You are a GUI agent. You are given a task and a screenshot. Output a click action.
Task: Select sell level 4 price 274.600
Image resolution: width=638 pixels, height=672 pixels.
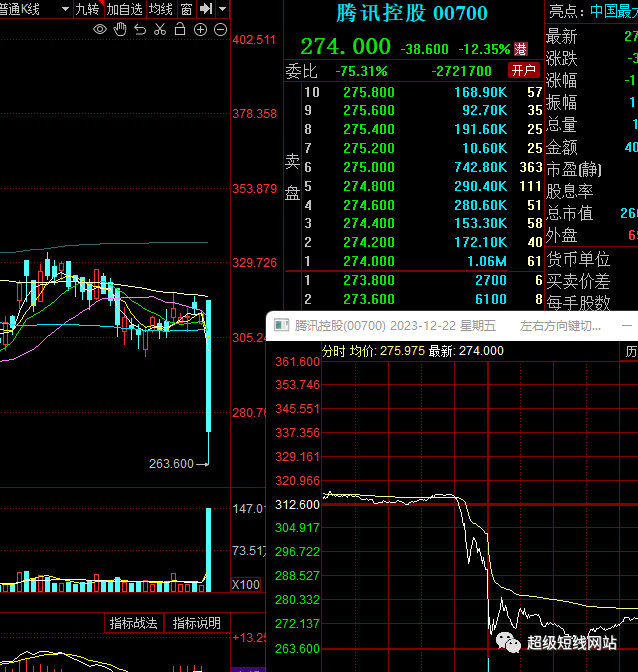tap(369, 205)
